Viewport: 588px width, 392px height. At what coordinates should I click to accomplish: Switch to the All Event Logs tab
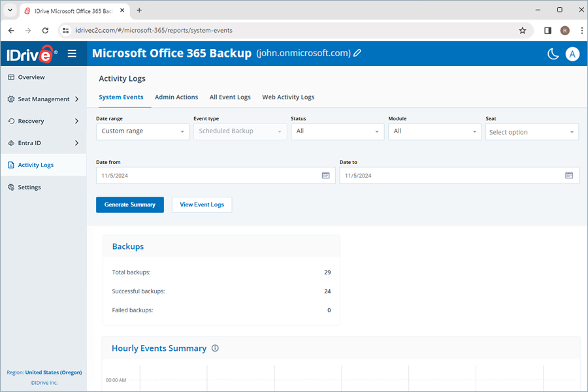point(230,97)
